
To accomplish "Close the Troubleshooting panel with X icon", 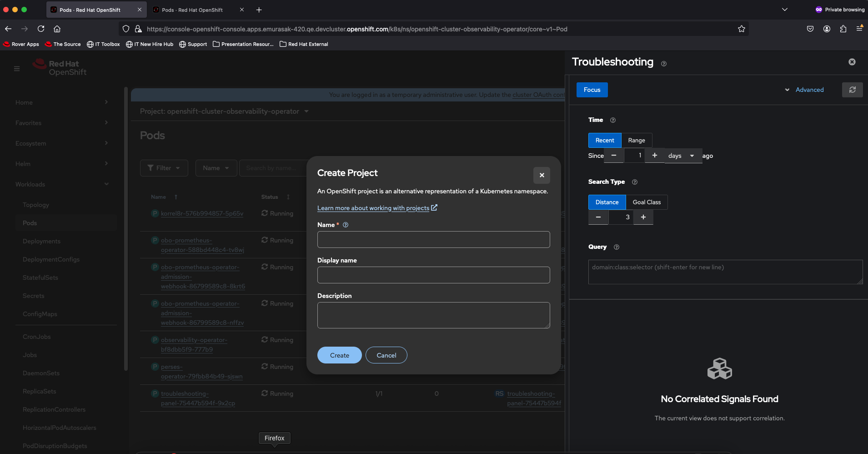I will click(x=852, y=62).
